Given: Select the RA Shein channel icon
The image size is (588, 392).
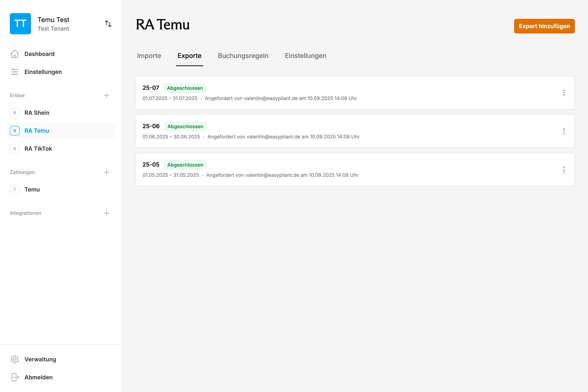Looking at the screenshot, I should 14,112.
